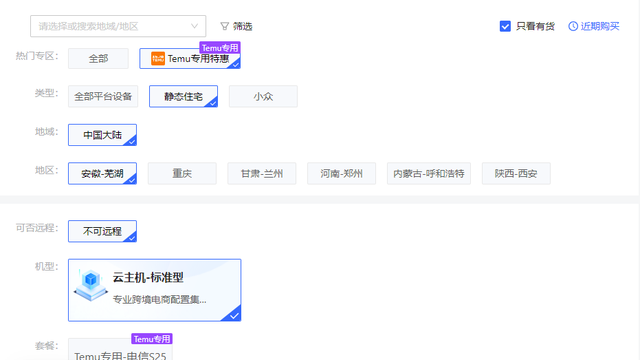
Task: Select 全部 in the hot zone row
Action: [x=98, y=58]
